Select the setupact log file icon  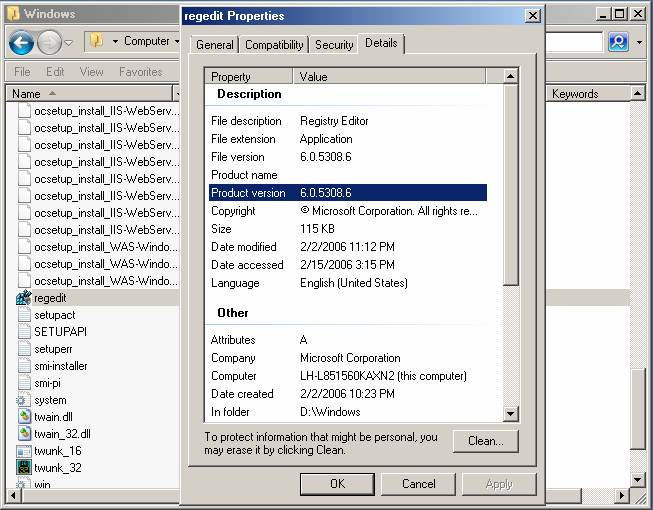pos(24,315)
